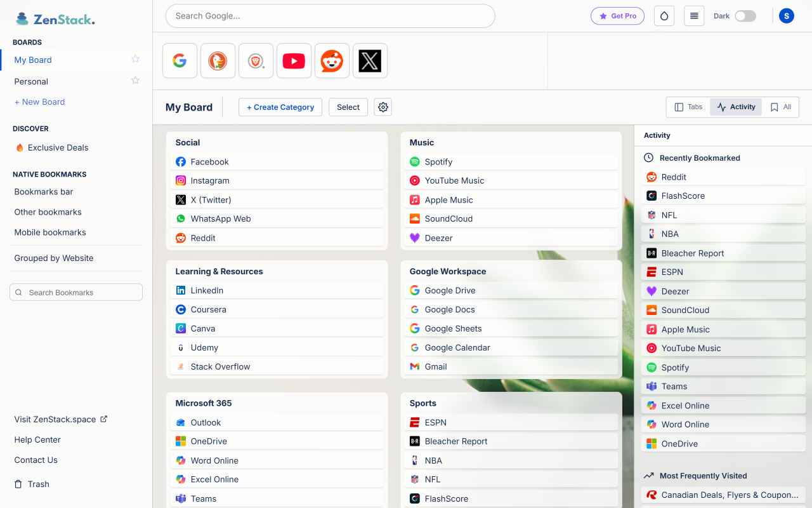Click the X (Twitter) shortcut icon

click(370, 60)
